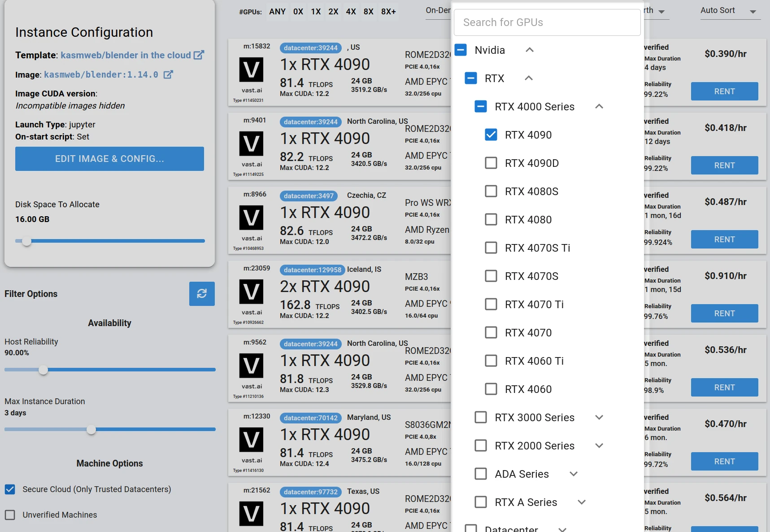Check the RTX 4090D checkbox
The height and width of the screenshot is (532, 770).
491,163
